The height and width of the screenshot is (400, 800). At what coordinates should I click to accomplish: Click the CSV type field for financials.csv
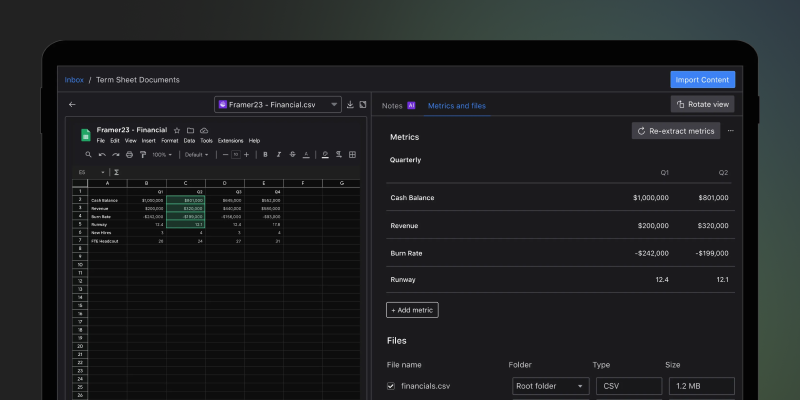pos(629,386)
